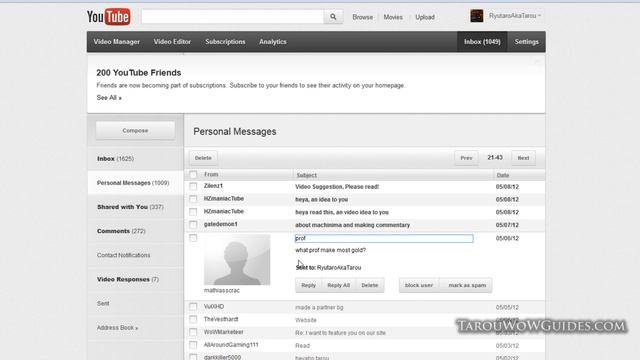Expand the Address Book link

(x=117, y=328)
